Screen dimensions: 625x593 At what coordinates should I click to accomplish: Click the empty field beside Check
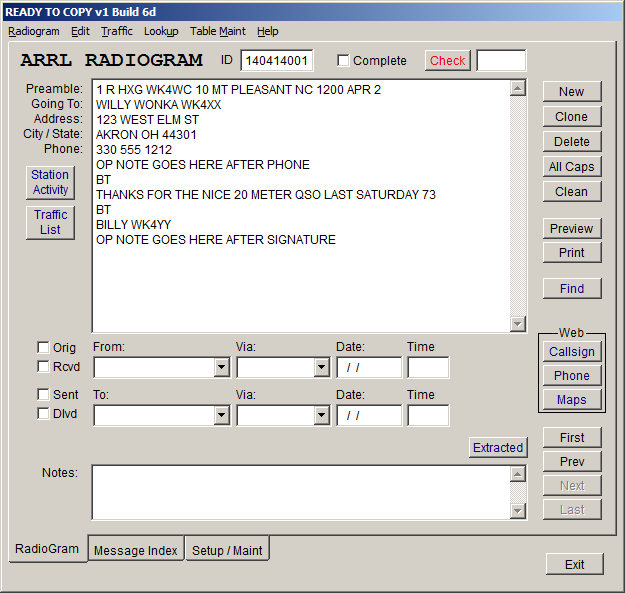point(501,61)
